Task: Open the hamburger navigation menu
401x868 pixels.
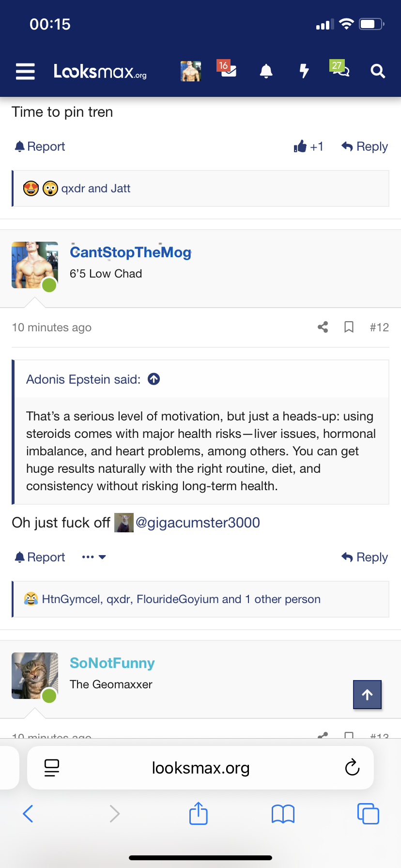Action: click(25, 71)
